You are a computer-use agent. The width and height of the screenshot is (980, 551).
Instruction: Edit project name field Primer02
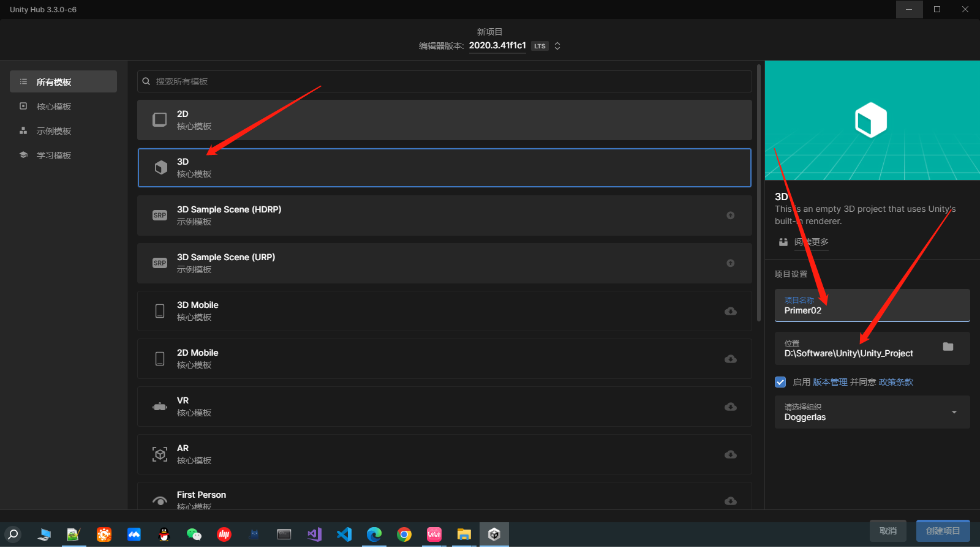(872, 305)
